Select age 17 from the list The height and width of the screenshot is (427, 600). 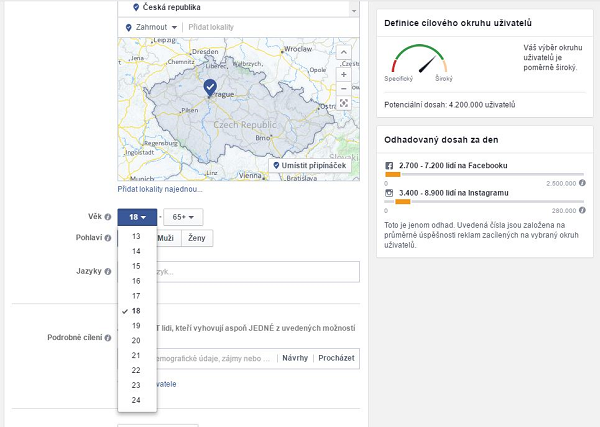[137, 296]
